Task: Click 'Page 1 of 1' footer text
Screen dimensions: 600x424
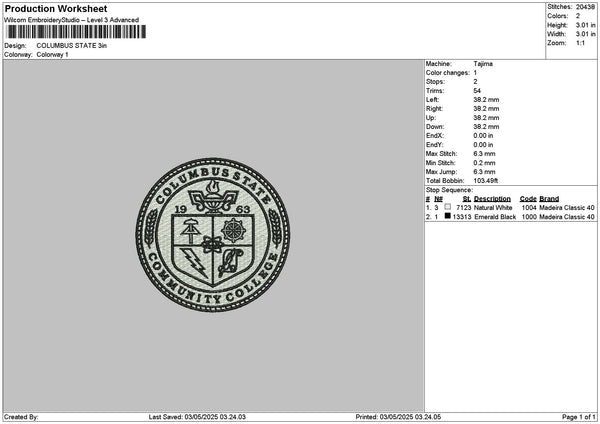Action: click(579, 417)
